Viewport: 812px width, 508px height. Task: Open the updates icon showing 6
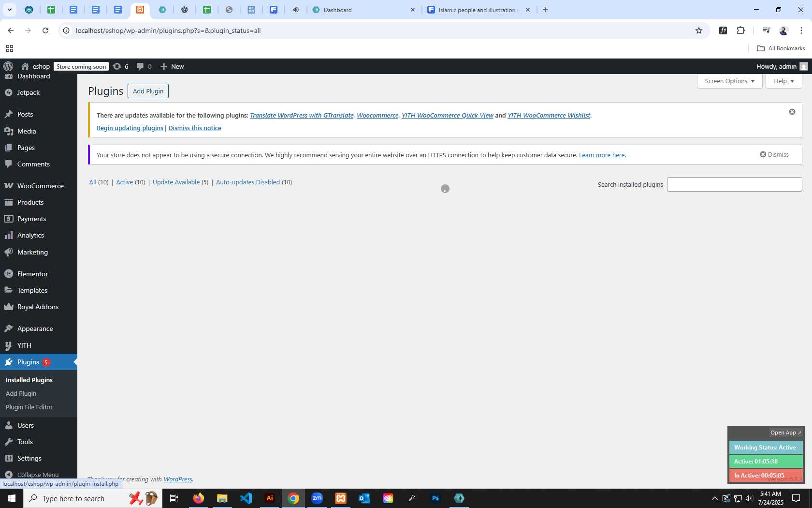click(x=120, y=66)
